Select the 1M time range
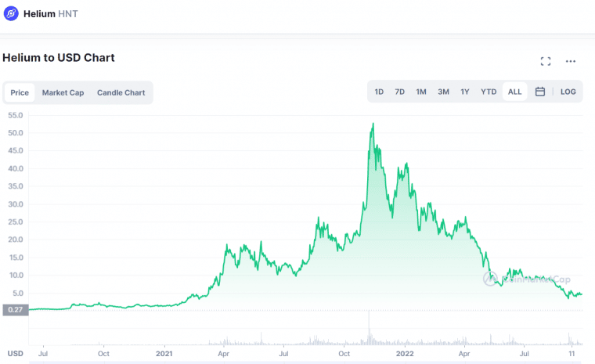Screen dimensions: 595x364 tap(421, 92)
